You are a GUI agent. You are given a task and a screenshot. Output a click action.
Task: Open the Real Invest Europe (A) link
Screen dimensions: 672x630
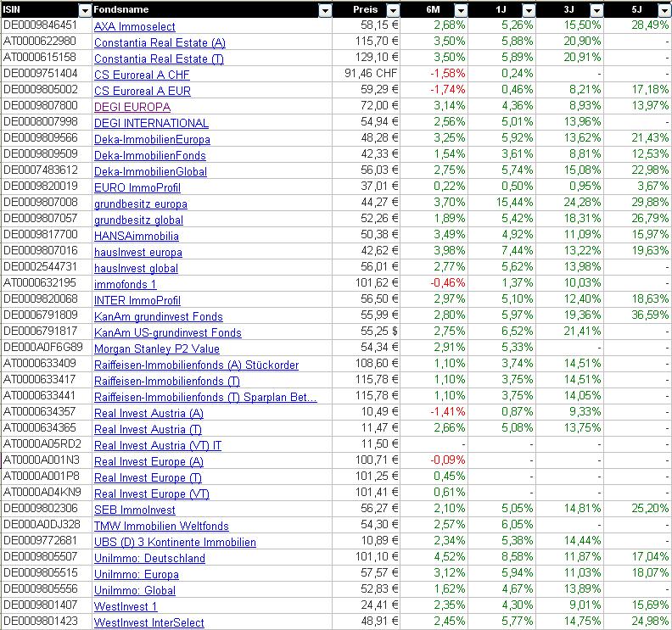coord(148,462)
